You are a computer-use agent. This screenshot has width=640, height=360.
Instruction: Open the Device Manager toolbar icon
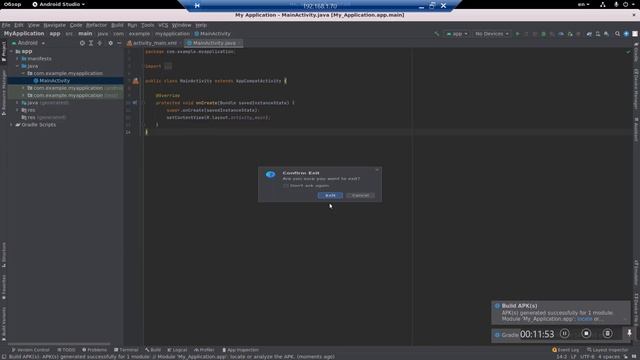[598, 34]
